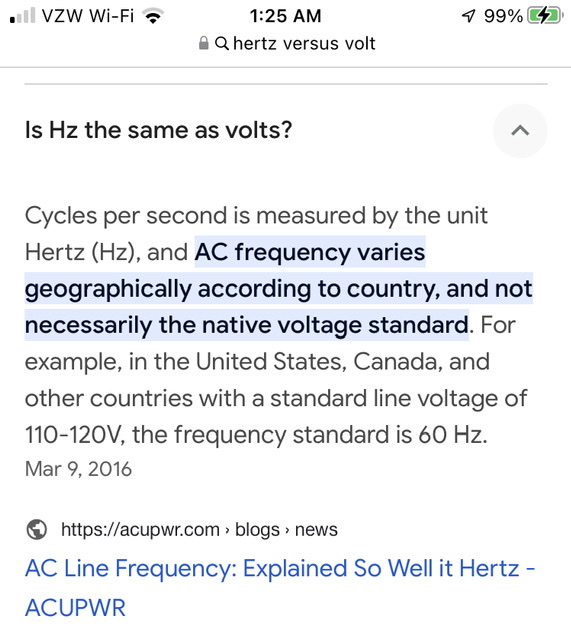Tap the "news" breadcrumb segment
The image size is (571, 640).
click(x=316, y=529)
